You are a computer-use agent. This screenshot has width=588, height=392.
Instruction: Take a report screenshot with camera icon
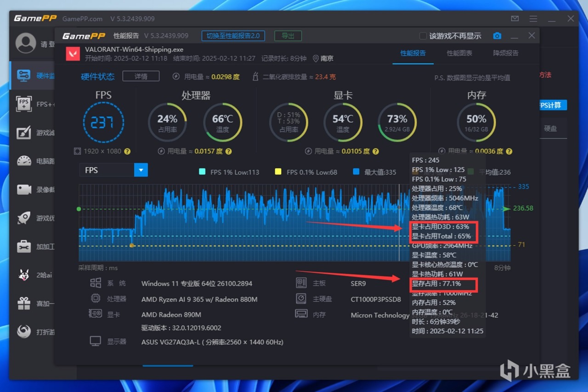[497, 36]
